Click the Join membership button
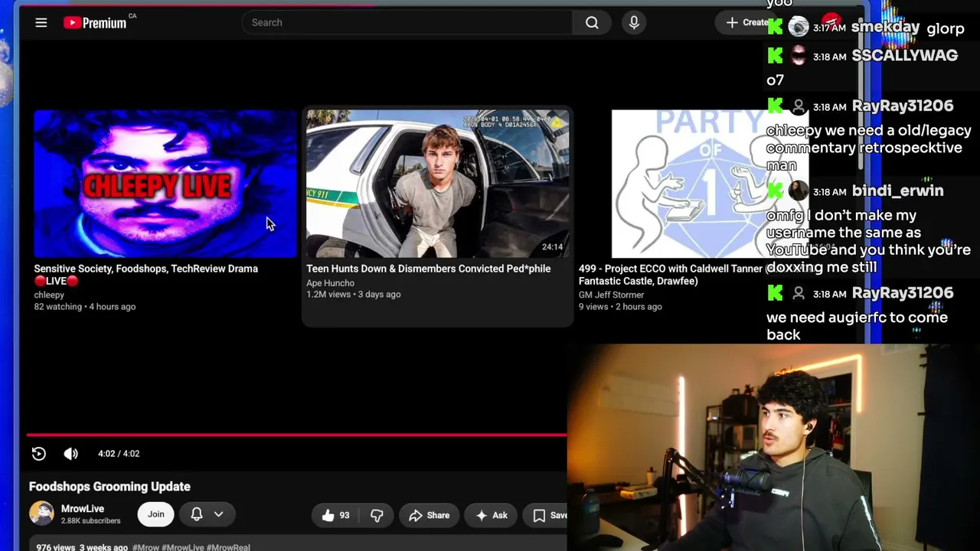Image resolution: width=980 pixels, height=551 pixels. (x=156, y=514)
